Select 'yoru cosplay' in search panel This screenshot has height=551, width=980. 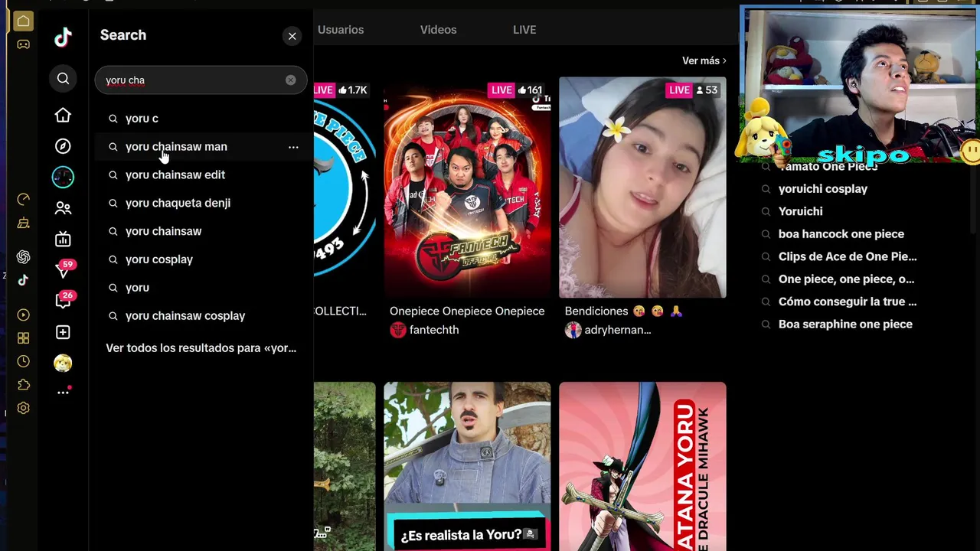(201, 259)
